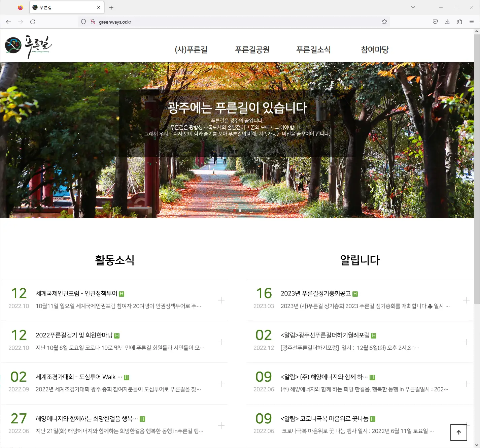The image size is (480, 448).
Task: Click the H badge beside 세계국제인권포럼 - 인권정책투어
Action: (x=122, y=294)
